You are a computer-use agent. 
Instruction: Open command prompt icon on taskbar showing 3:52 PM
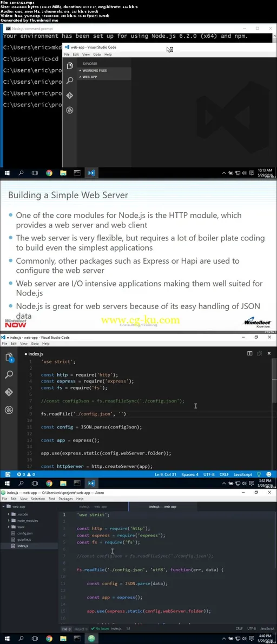[x=77, y=483]
